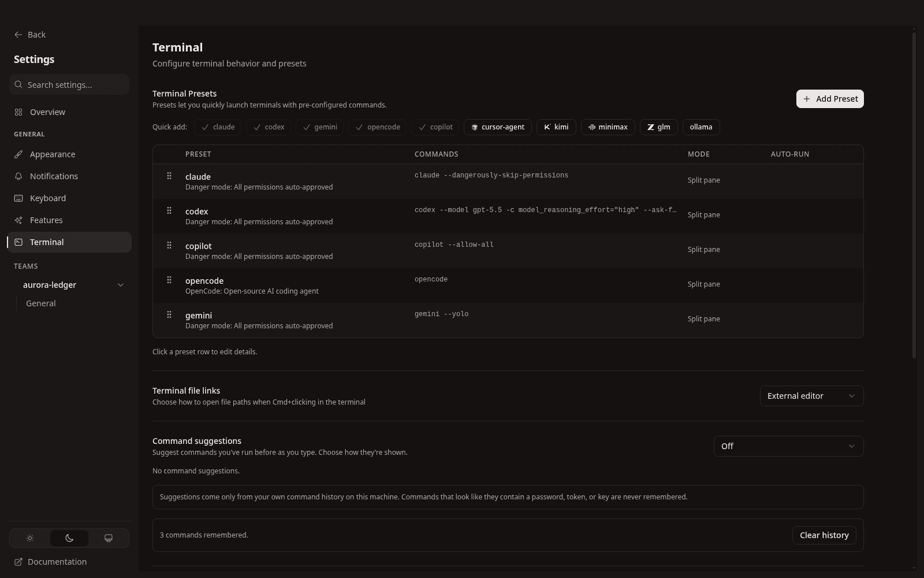Open Appearance settings
Screen dimensions: 924x578
[x=69, y=154]
